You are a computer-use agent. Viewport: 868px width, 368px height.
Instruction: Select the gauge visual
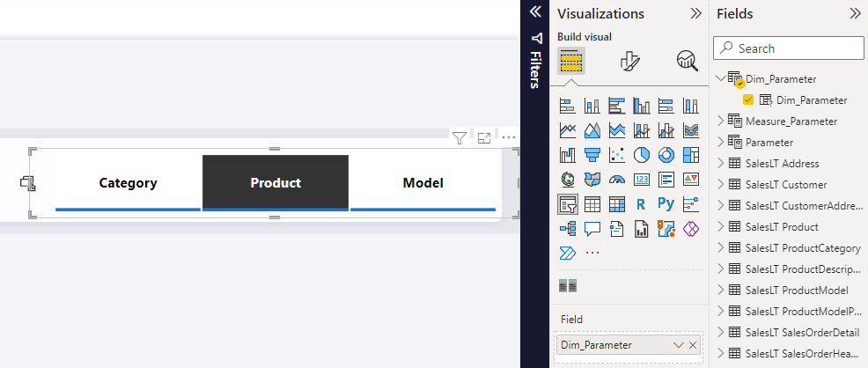[617, 180]
